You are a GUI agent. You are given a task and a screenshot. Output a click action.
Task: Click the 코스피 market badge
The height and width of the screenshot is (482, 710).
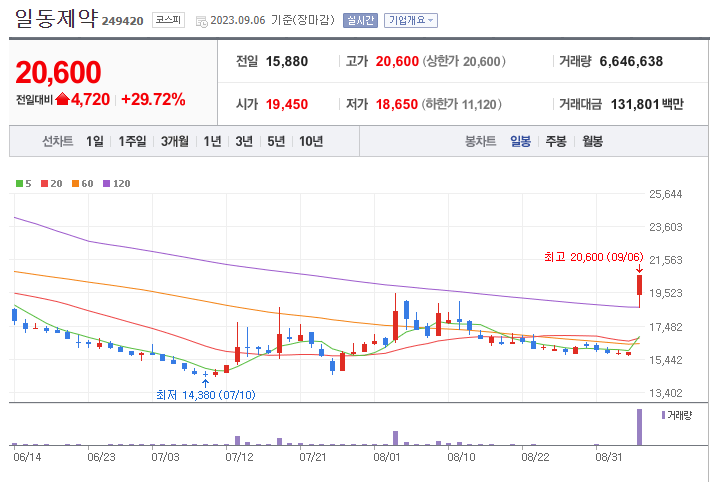[168, 20]
